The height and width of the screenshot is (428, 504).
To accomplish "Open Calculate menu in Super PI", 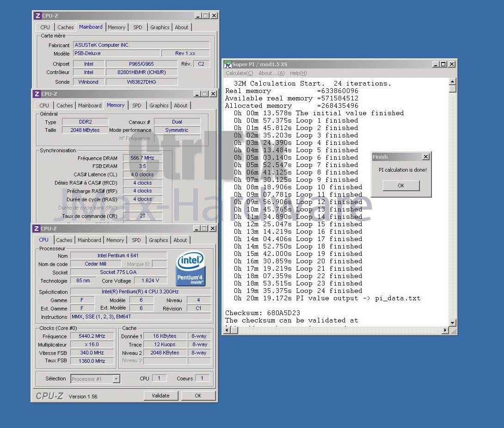I will coord(240,73).
